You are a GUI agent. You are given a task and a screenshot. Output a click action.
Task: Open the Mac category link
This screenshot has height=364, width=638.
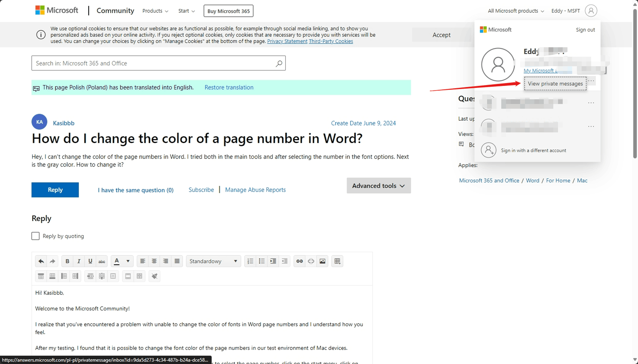click(582, 180)
